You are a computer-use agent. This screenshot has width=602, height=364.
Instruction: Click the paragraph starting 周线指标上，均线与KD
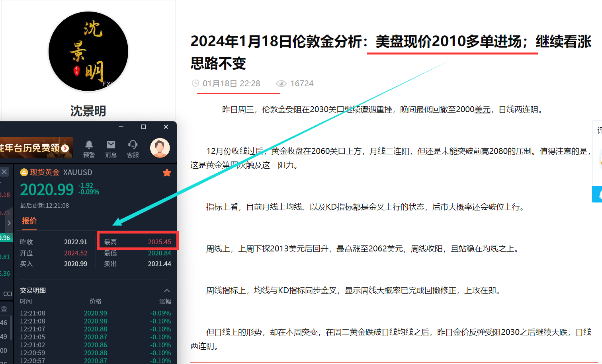(354, 290)
